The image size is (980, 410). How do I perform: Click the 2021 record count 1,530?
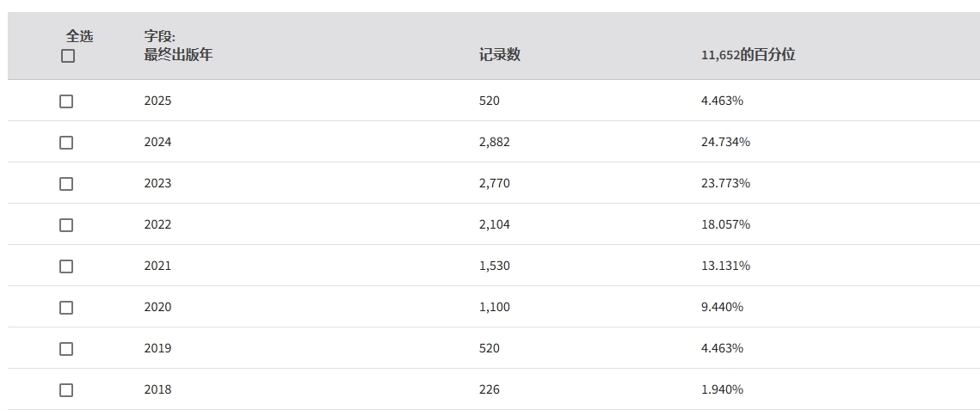pyautogui.click(x=495, y=266)
